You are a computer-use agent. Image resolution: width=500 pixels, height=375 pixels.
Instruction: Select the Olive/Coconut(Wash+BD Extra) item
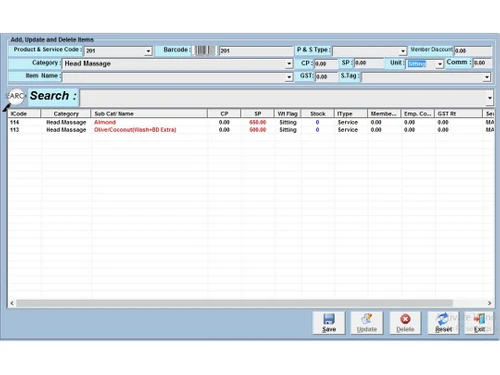coord(135,130)
